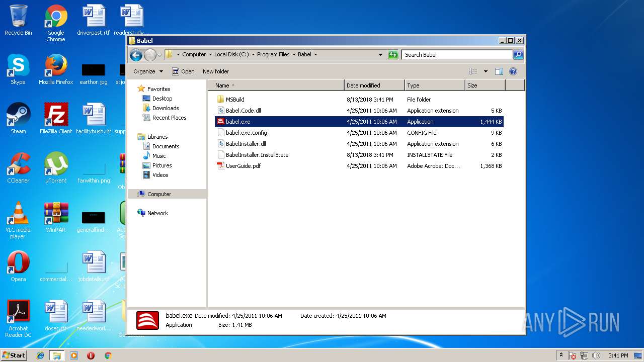
Task: Click the Search Babel input field
Action: pyautogui.click(x=457, y=55)
